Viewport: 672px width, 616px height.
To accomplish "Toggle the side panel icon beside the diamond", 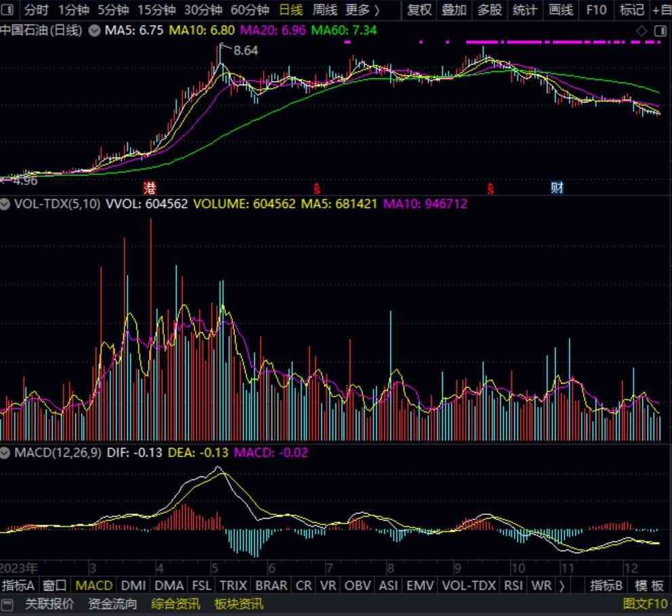I will point(660,30).
